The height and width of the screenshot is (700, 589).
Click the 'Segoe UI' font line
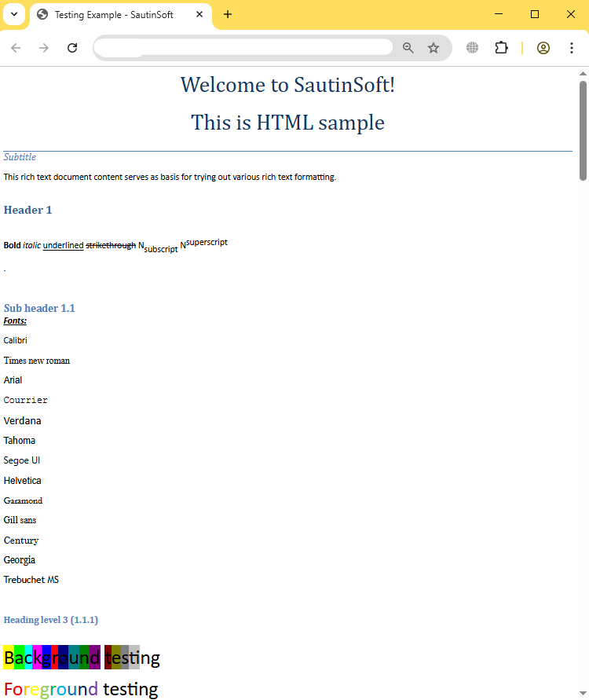pos(22,460)
